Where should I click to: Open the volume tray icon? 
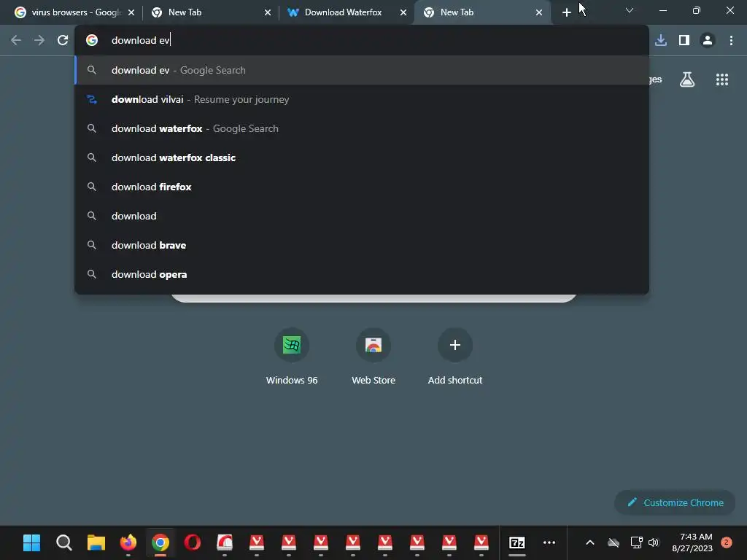(x=653, y=542)
